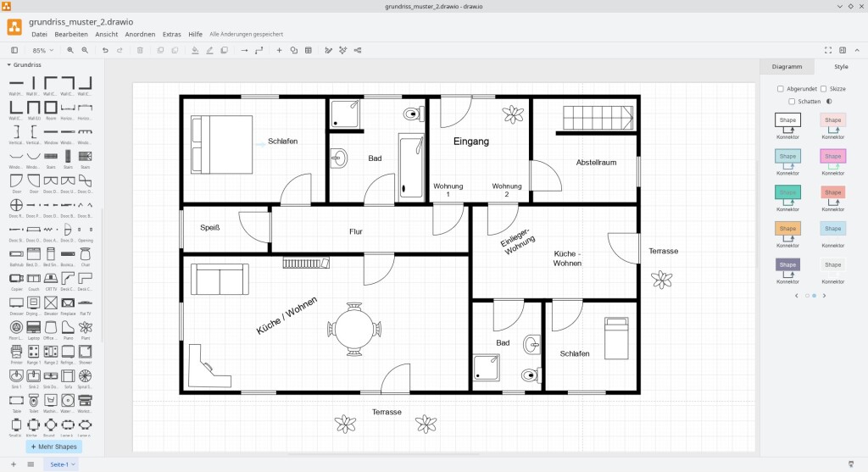Switch to the Diagramm tab
The image size is (868, 472).
pos(787,66)
